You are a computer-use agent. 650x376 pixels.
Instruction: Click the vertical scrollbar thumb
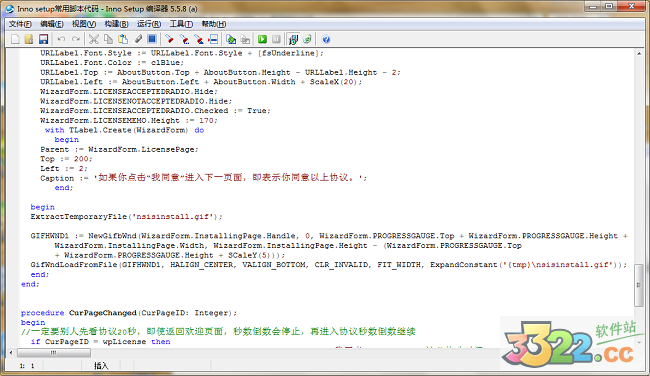click(x=639, y=285)
